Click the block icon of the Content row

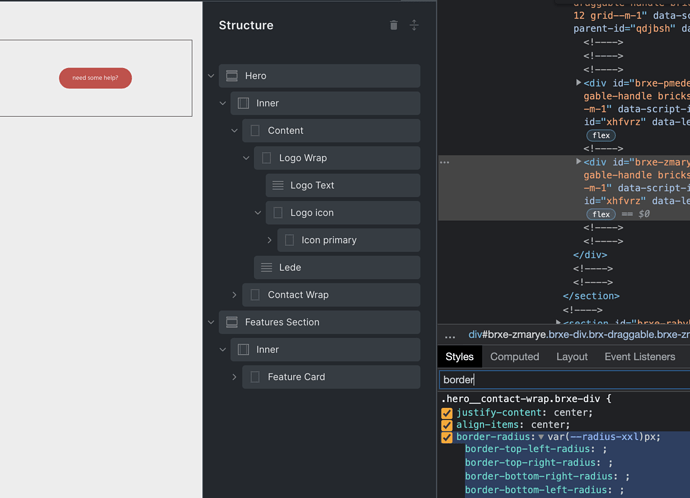coord(255,131)
